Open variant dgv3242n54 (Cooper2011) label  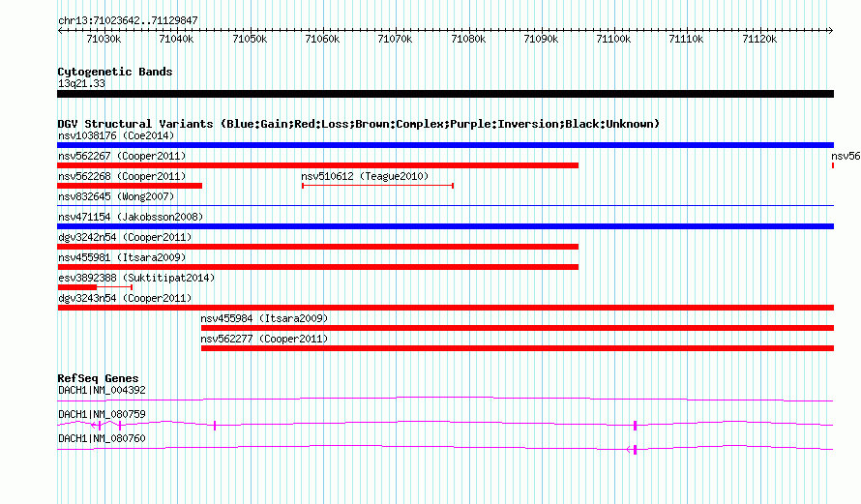pyautogui.click(x=125, y=237)
